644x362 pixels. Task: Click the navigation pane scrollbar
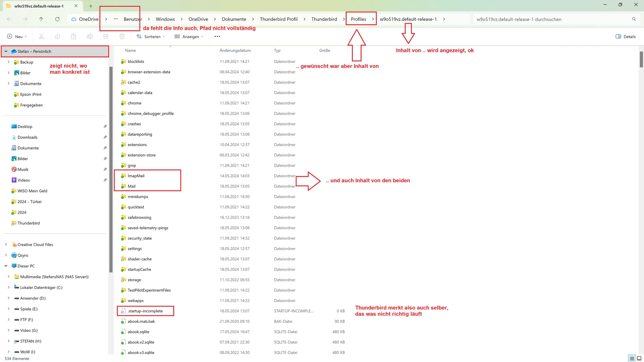click(x=111, y=169)
